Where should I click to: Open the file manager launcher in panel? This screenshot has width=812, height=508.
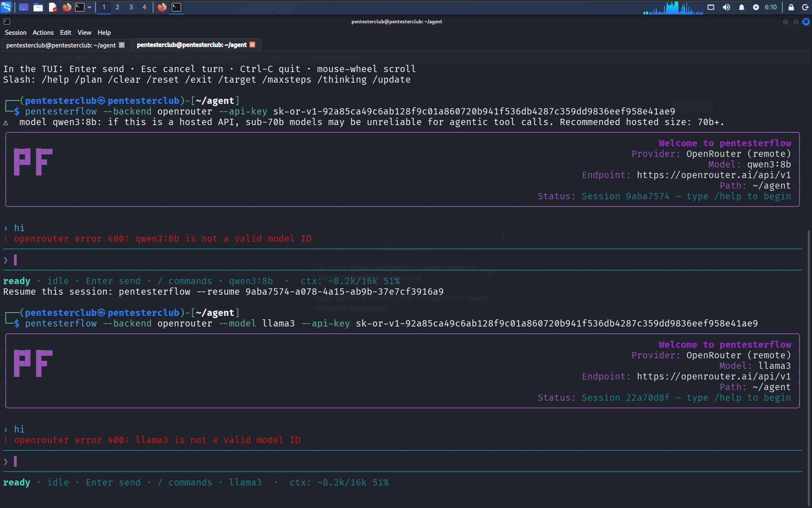(x=38, y=7)
